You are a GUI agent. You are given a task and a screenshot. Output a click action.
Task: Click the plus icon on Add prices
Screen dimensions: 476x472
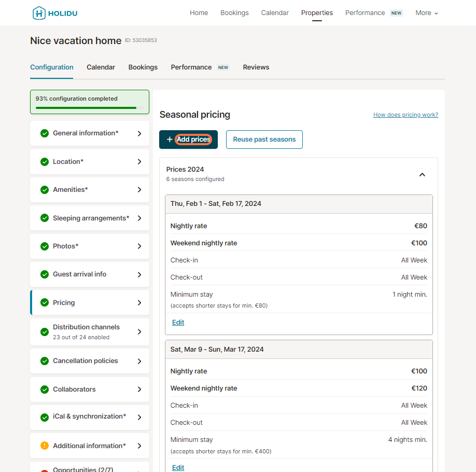click(170, 140)
